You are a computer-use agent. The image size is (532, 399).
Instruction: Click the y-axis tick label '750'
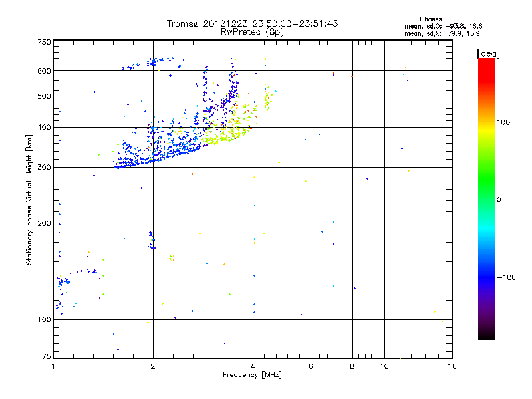(x=44, y=42)
